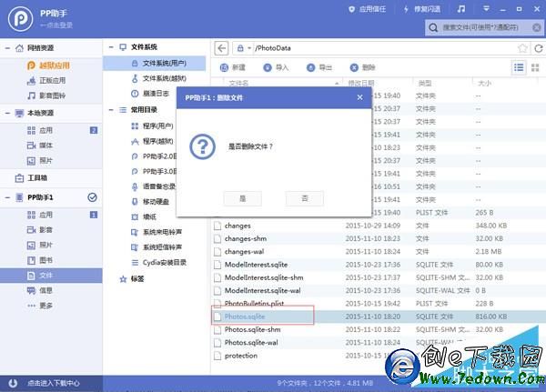
Task: Click 删除 toolbar button
Action: click(x=363, y=67)
